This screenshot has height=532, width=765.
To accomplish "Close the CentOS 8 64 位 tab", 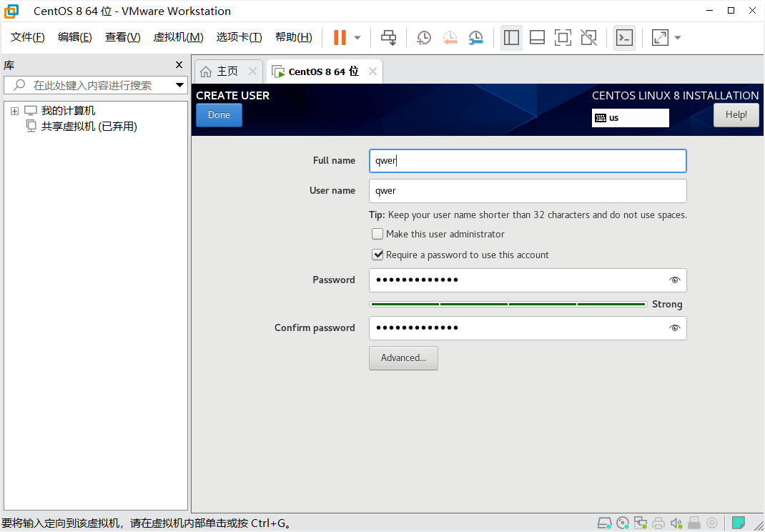I will [372, 72].
